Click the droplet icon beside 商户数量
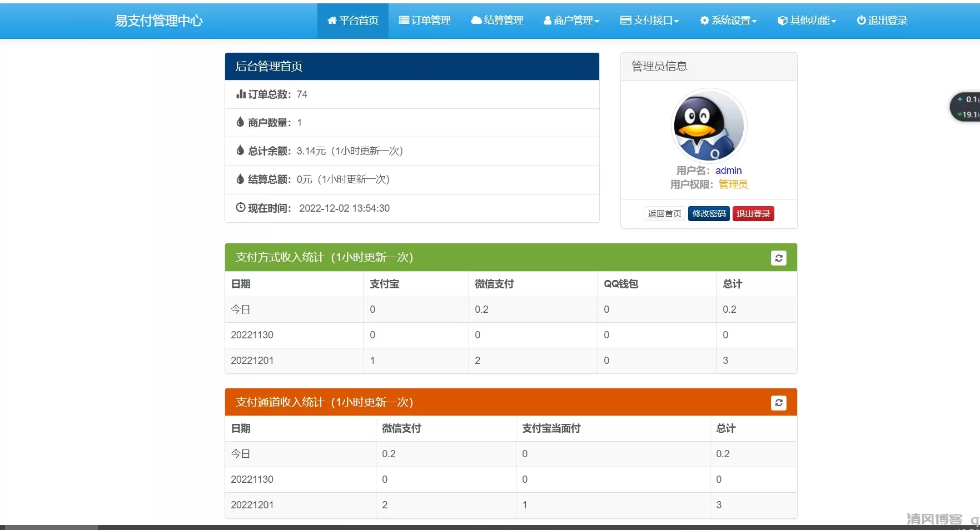The height and width of the screenshot is (530, 980). pyautogui.click(x=240, y=122)
